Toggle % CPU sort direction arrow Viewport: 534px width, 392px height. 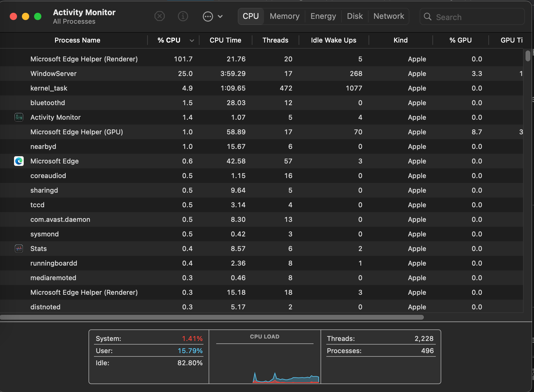coord(192,40)
